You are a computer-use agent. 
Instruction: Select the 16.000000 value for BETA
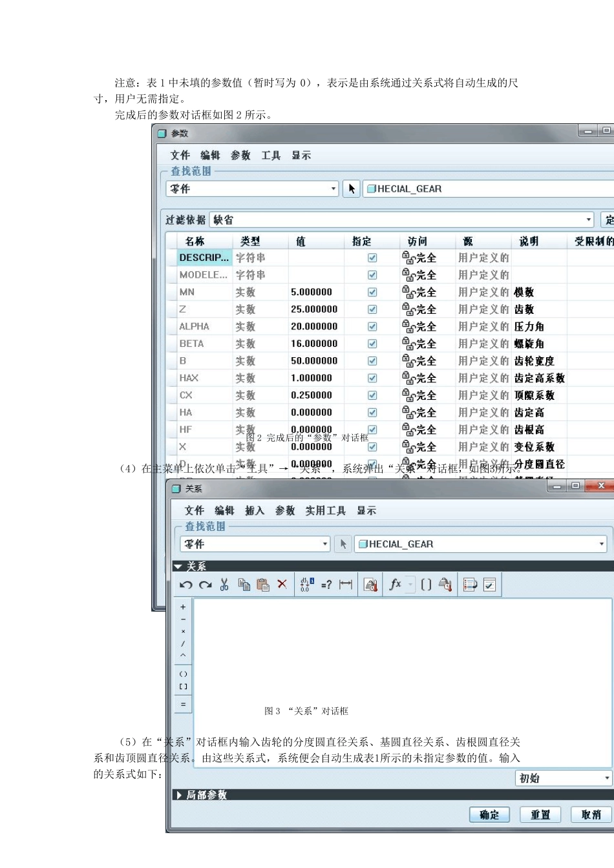tap(314, 344)
